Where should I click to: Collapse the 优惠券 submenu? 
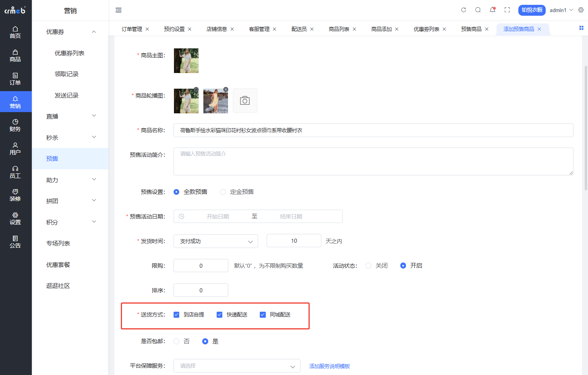point(94,32)
